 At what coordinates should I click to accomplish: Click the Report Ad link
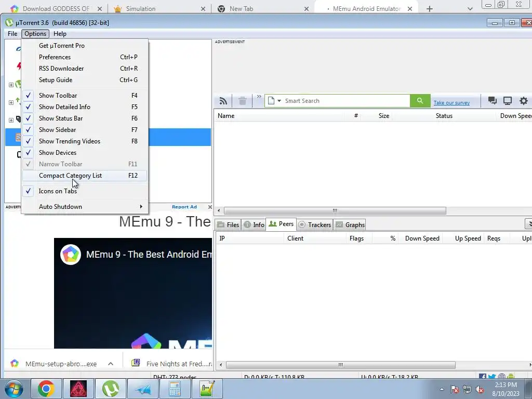coord(184,207)
